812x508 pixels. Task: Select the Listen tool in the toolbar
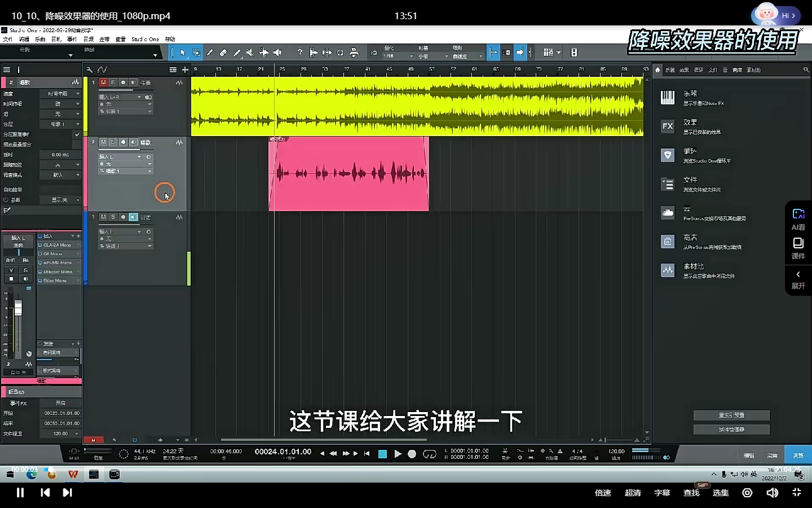[277, 52]
